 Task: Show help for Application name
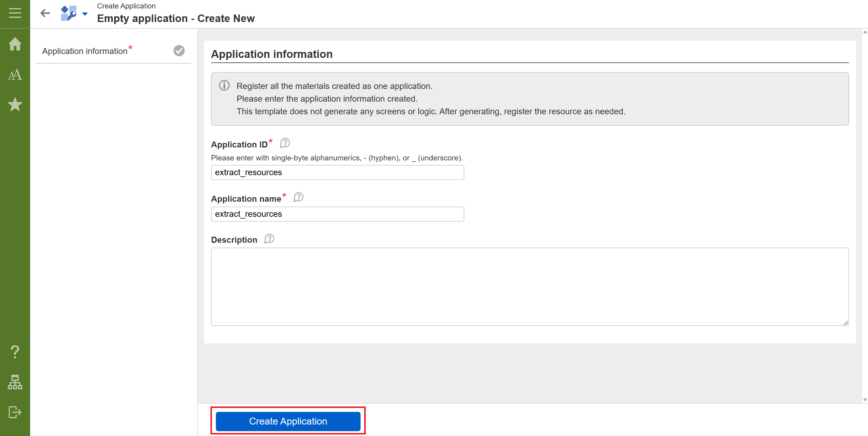pyautogui.click(x=298, y=197)
